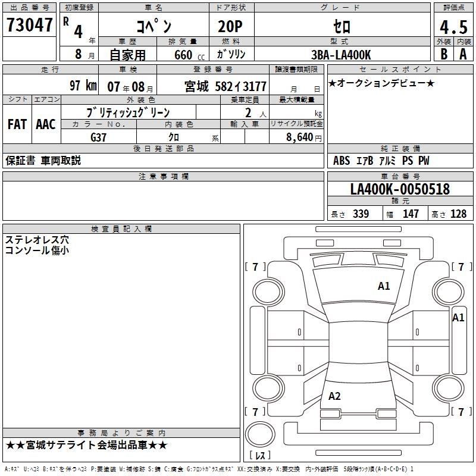Select the inspector note コンソール傷小
This screenshot has width=476, height=476.
(x=37, y=250)
